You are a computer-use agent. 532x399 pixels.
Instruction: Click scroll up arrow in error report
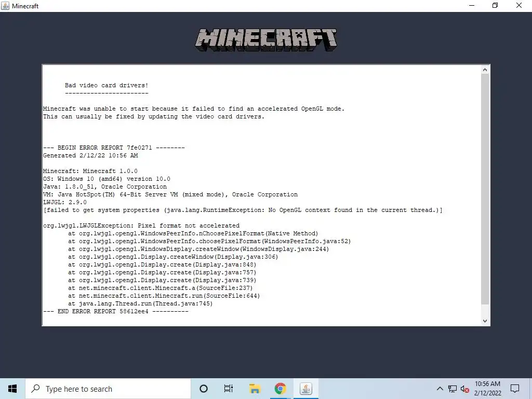point(485,70)
